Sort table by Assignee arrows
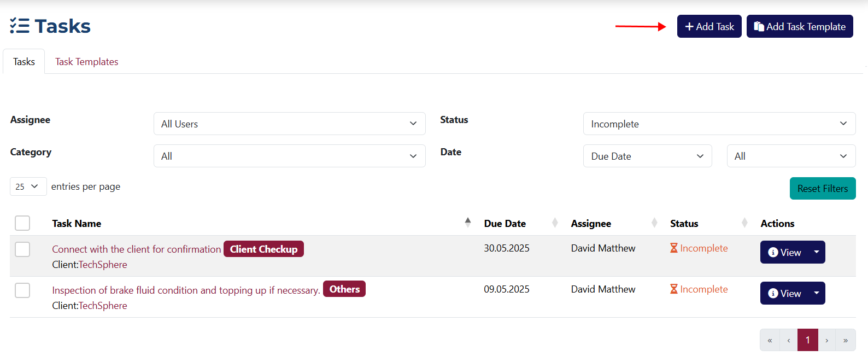This screenshot has width=868, height=356. click(x=654, y=223)
